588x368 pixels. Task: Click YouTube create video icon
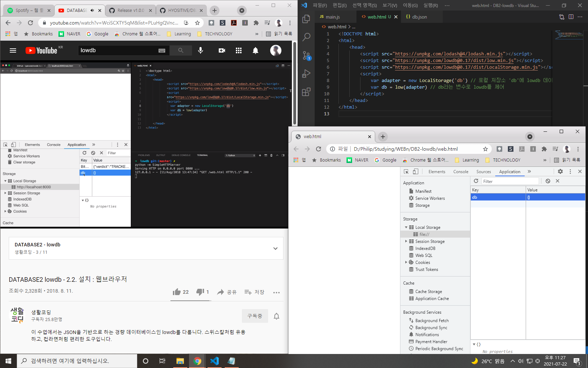point(222,50)
